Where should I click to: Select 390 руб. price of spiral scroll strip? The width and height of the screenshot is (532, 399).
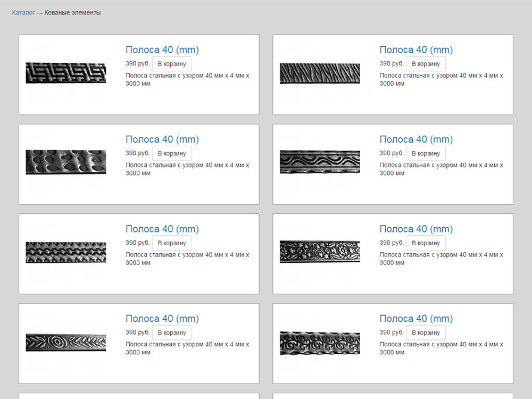392,332
